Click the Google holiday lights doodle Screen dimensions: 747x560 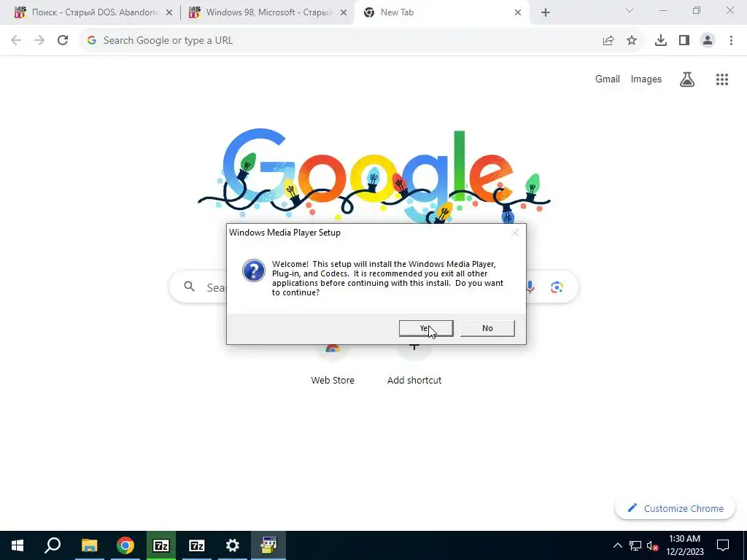pyautogui.click(x=374, y=176)
